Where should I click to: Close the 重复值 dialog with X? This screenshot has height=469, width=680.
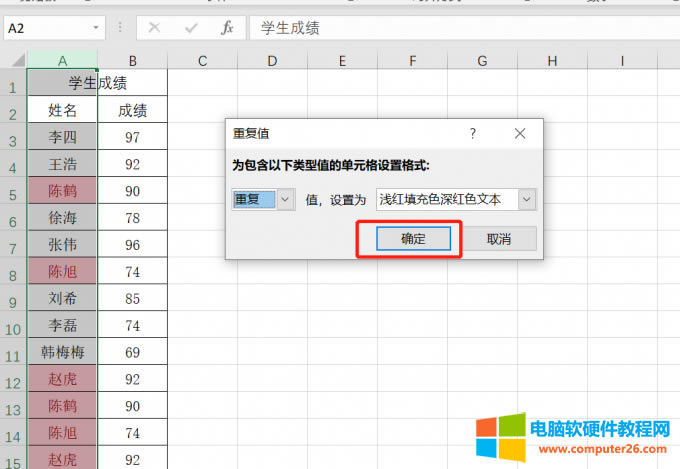pos(520,133)
